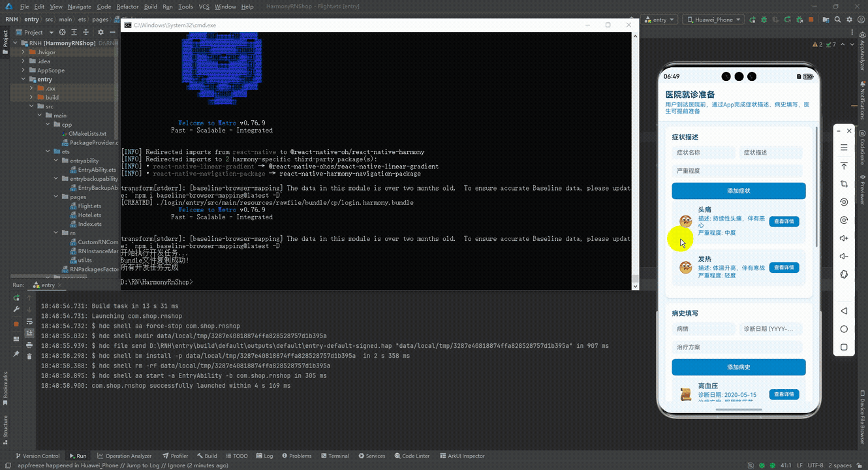This screenshot has width=868, height=470.
Task: Open emulator hamburger menu icon
Action: point(844,148)
